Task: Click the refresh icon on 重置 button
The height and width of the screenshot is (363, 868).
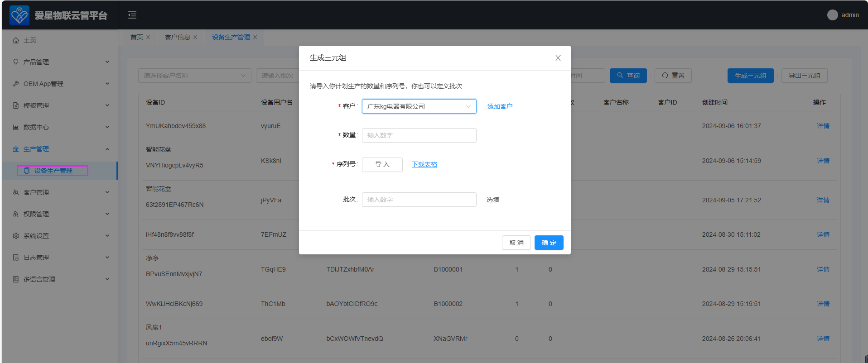Action: [665, 76]
